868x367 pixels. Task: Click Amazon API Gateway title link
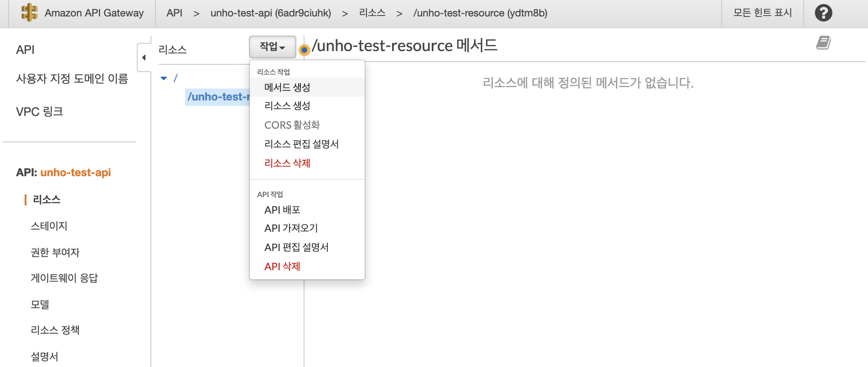tap(94, 13)
